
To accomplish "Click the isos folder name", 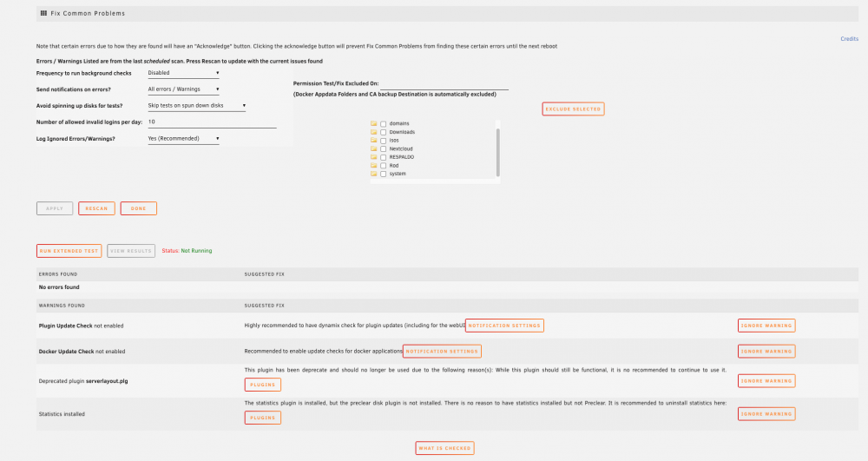I will click(393, 141).
